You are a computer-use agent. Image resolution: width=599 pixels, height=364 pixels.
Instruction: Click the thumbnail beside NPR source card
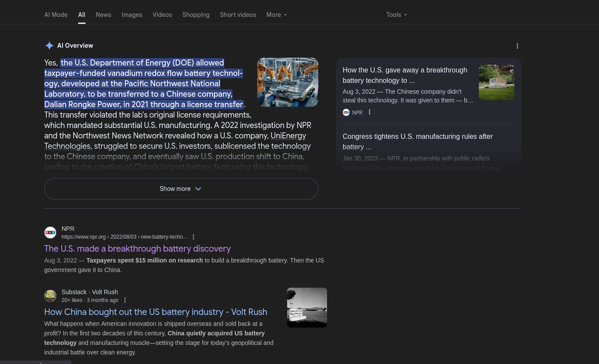[x=497, y=82]
